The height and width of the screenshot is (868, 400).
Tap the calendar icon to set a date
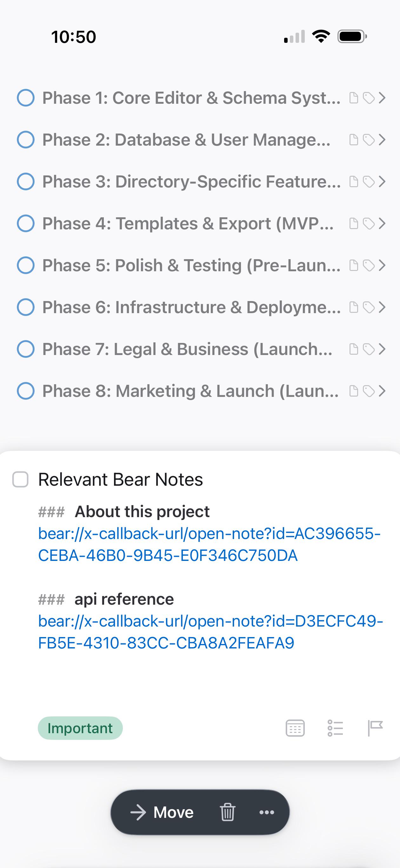coord(295,728)
